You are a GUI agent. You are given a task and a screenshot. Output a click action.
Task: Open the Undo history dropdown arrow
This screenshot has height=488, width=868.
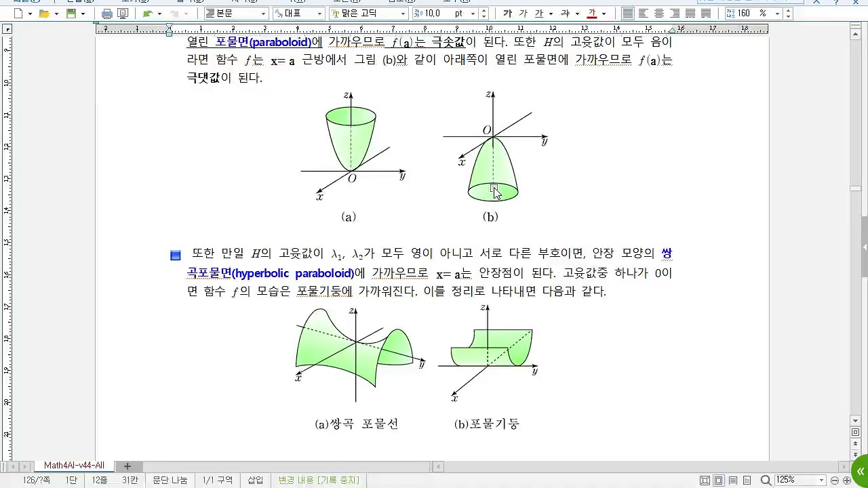coord(159,14)
